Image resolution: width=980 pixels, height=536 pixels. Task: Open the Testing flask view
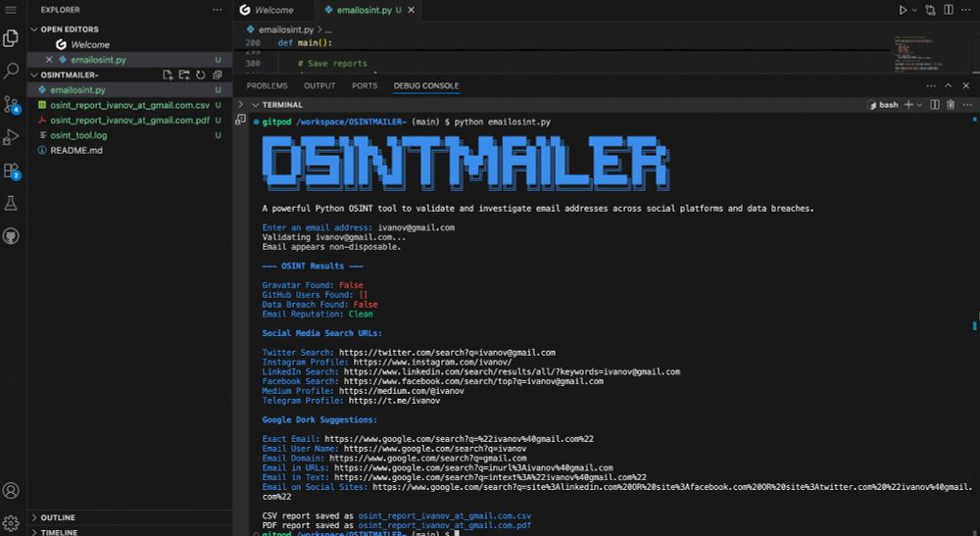coord(11,203)
